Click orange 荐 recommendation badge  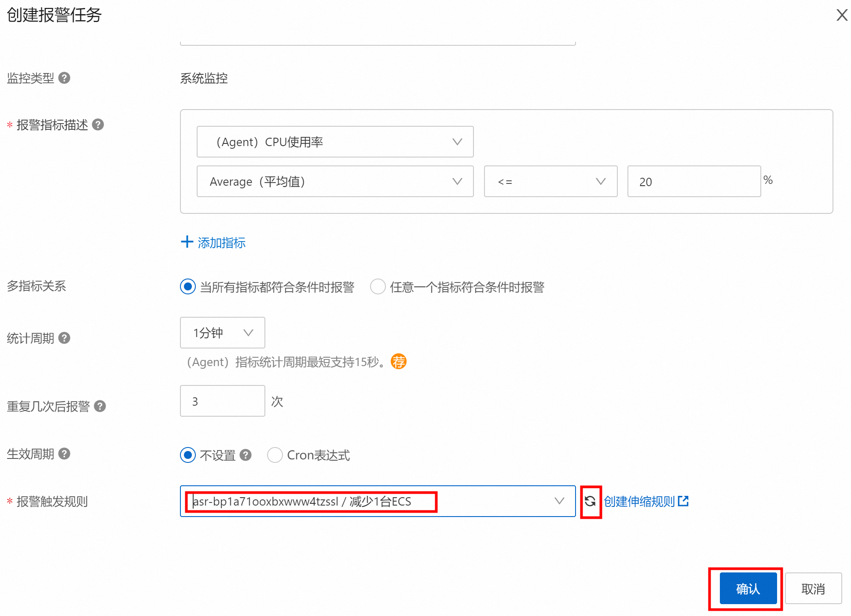399,362
